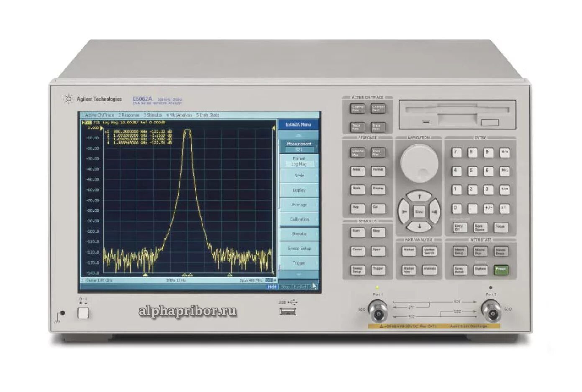This screenshot has height=392, width=582.
Task: Tap the Trace Next hardware key
Action: click(378, 127)
